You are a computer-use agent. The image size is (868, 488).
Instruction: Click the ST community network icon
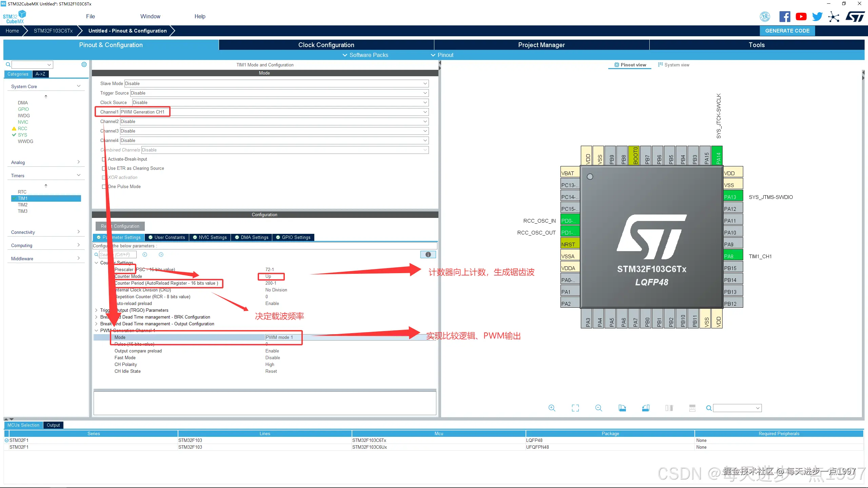pyautogui.click(x=834, y=17)
